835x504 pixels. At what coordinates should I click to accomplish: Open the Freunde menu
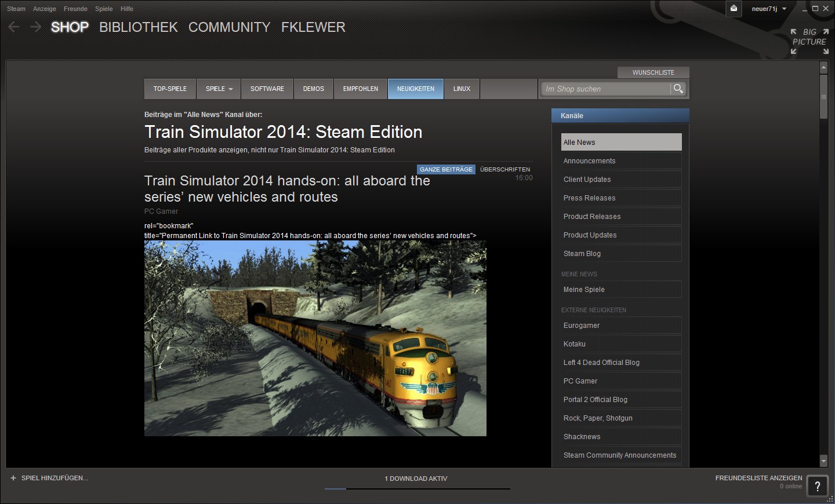[x=75, y=9]
